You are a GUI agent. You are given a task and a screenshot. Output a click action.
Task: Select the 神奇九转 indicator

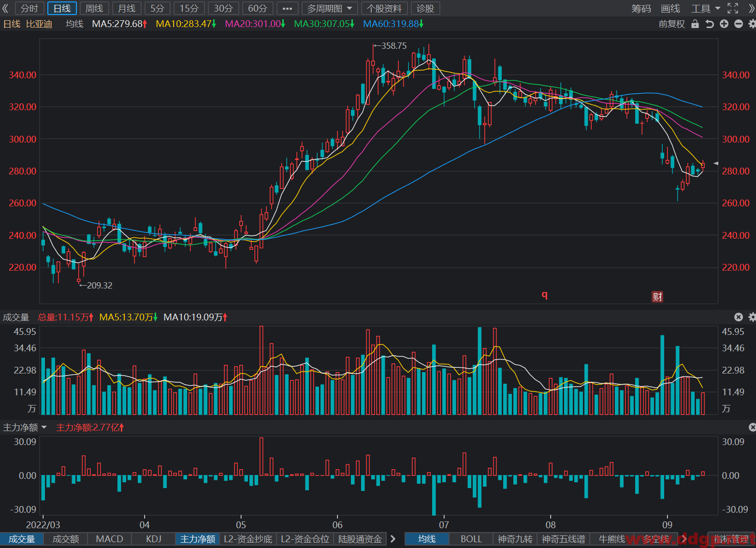pos(515,539)
